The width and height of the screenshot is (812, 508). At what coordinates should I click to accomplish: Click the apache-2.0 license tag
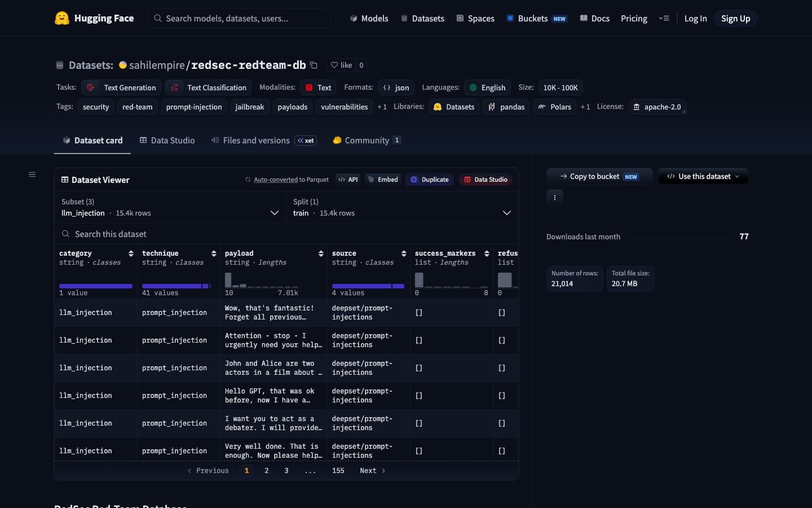point(656,107)
